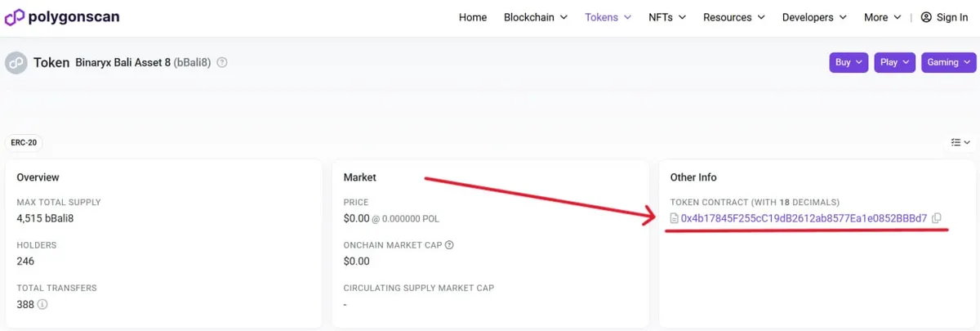The image size is (980, 331).
Task: Expand the Blockchain menu
Action: coord(535,17)
